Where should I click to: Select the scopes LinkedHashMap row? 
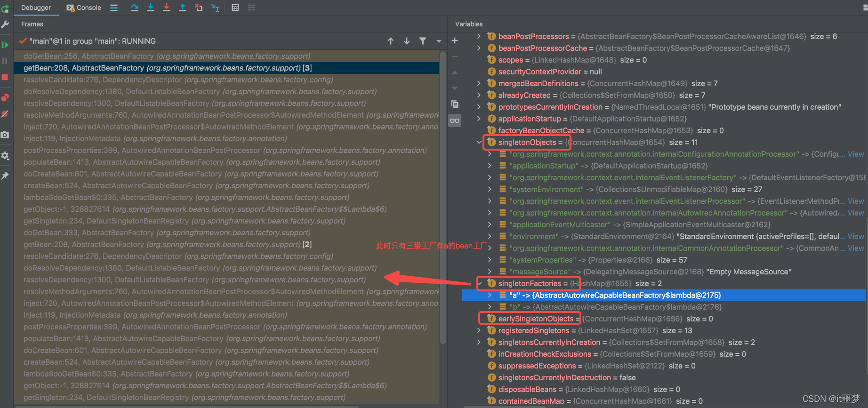click(x=664, y=60)
